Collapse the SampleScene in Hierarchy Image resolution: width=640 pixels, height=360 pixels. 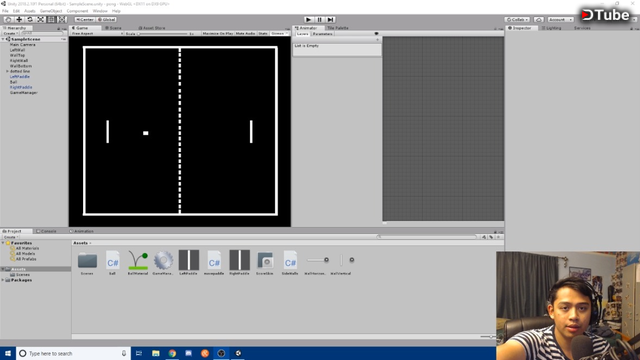pos(3,39)
